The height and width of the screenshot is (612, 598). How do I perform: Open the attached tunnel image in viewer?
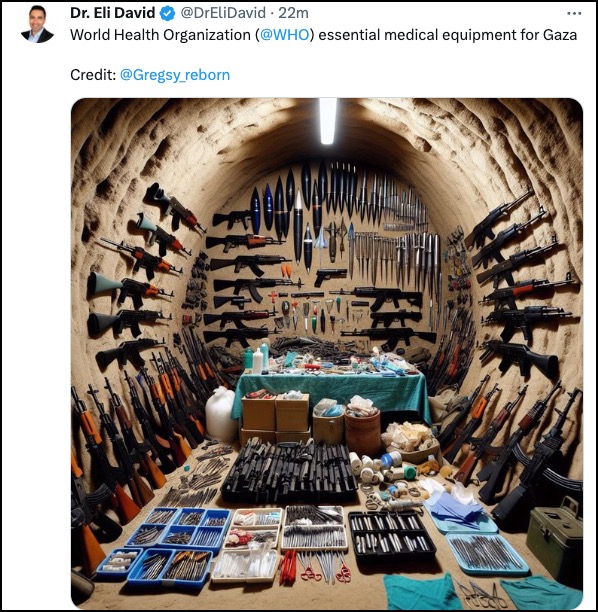click(327, 353)
